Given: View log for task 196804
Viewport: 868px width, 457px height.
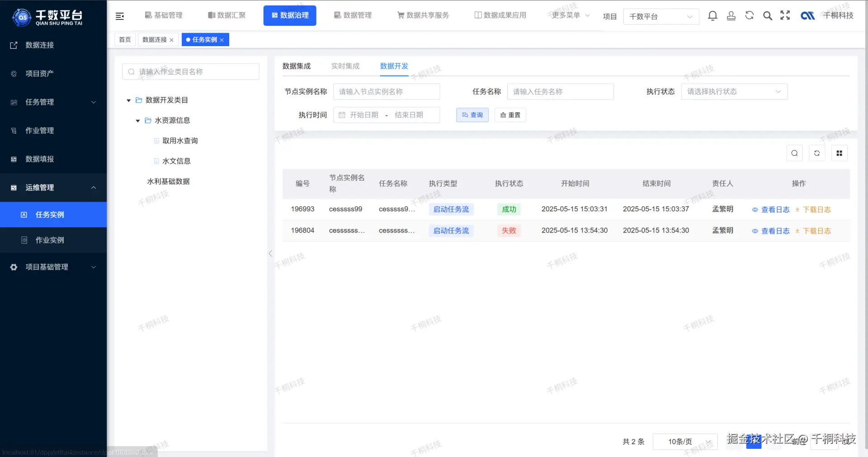Looking at the screenshot, I should tap(771, 231).
